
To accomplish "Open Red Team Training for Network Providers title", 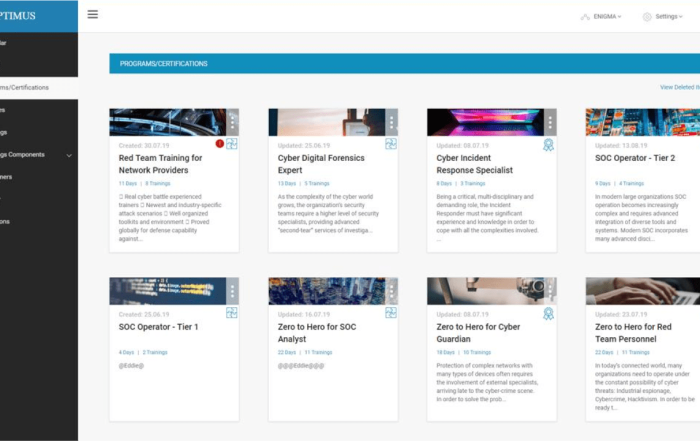I will 160,164.
